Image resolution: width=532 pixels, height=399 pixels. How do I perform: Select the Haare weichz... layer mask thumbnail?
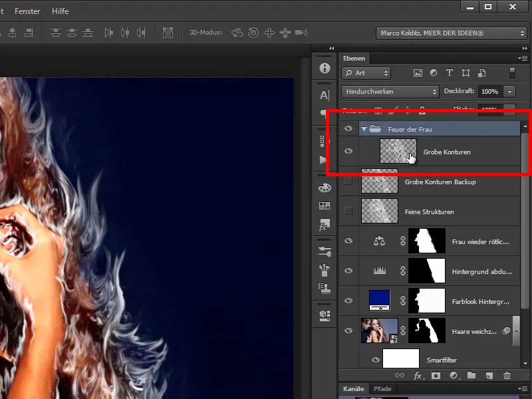tap(426, 331)
